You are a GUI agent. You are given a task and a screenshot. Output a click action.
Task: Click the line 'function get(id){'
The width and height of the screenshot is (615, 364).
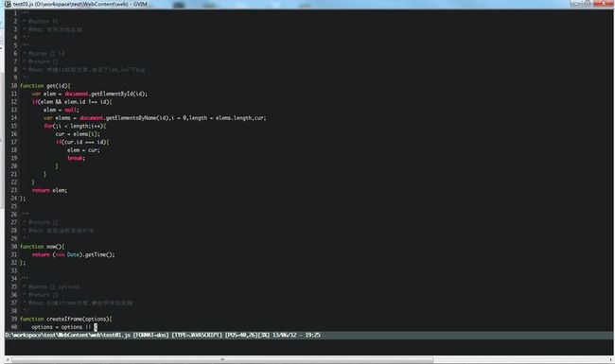coord(45,86)
